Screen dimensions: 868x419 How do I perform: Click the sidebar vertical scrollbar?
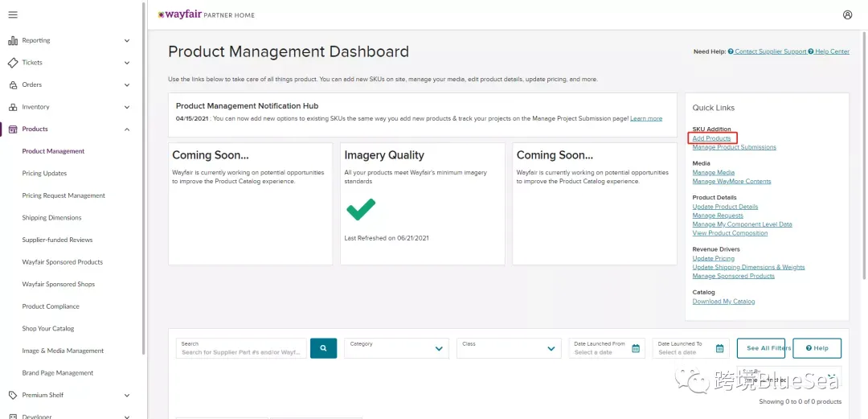click(144, 178)
